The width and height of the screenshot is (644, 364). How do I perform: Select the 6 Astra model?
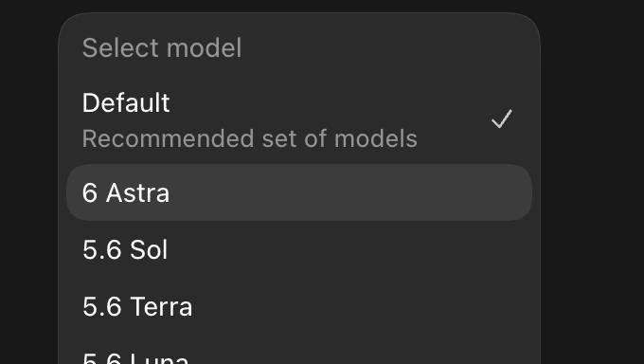299,192
